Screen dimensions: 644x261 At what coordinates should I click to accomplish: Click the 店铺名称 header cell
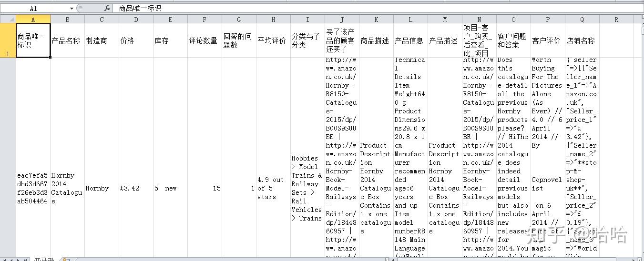582,40
